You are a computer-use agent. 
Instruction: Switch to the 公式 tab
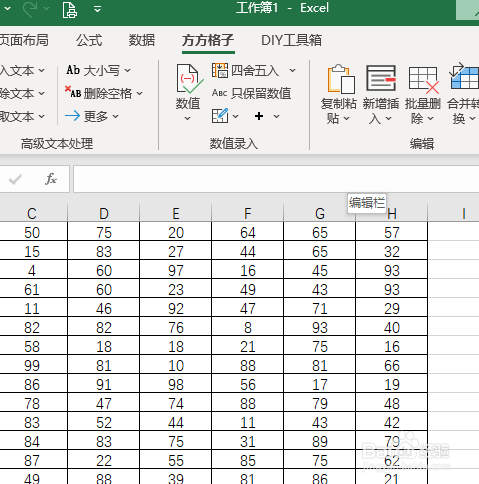[x=89, y=40]
